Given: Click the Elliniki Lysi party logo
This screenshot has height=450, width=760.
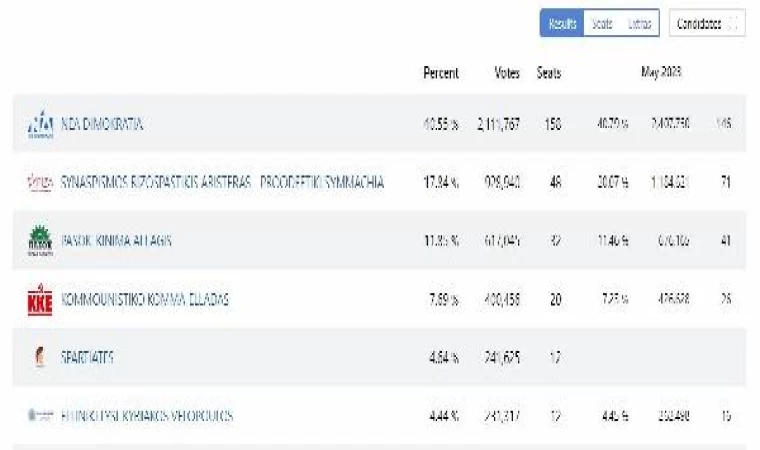Looking at the screenshot, I should (x=40, y=415).
